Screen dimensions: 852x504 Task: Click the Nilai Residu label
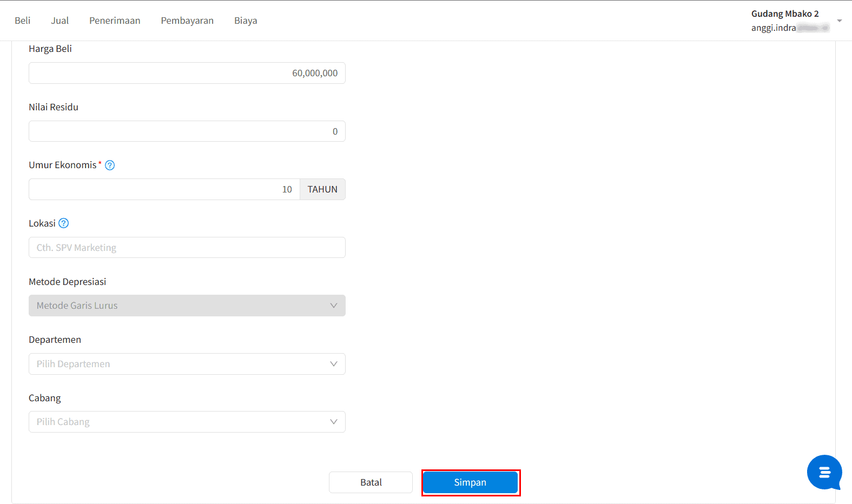(54, 107)
